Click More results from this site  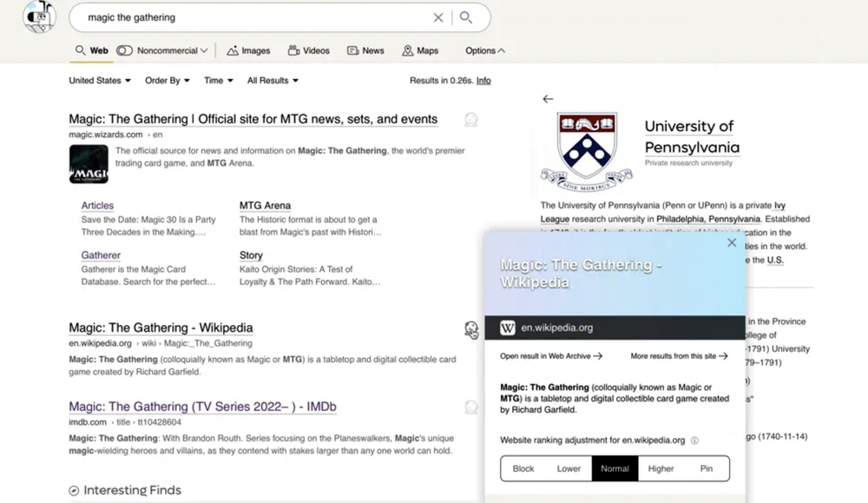[679, 356]
